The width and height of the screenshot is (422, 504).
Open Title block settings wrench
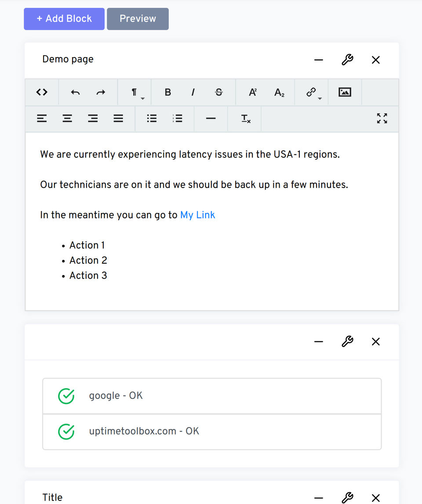(x=347, y=498)
